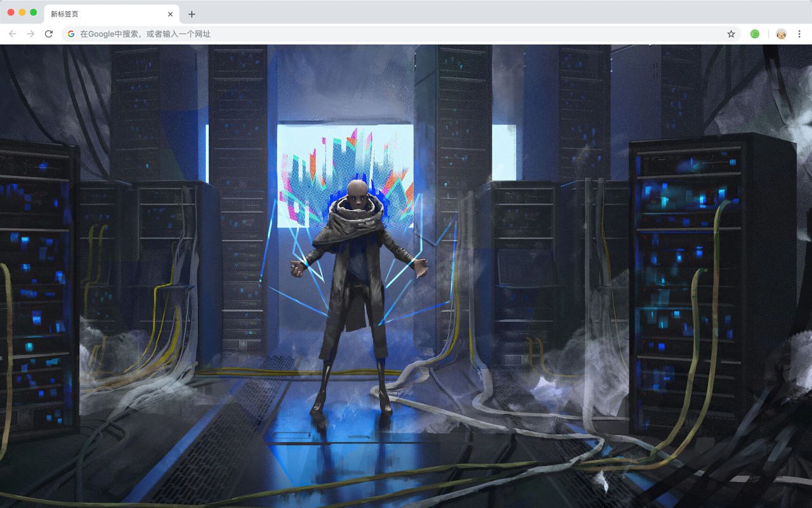Image resolution: width=812 pixels, height=508 pixels.
Task: Click the tab strip title text 新标签页
Action: (x=63, y=13)
